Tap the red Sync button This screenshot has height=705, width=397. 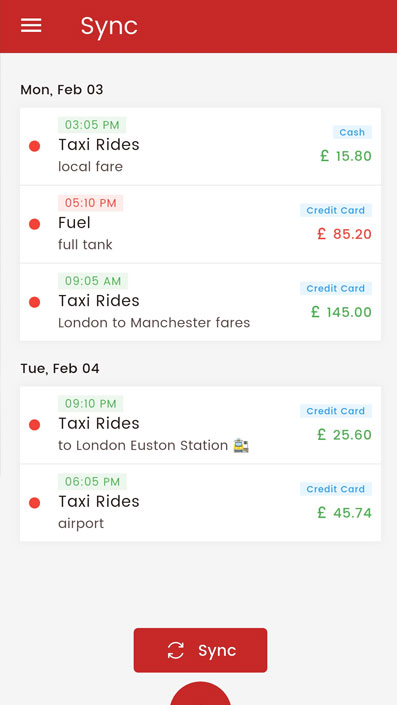(x=201, y=650)
